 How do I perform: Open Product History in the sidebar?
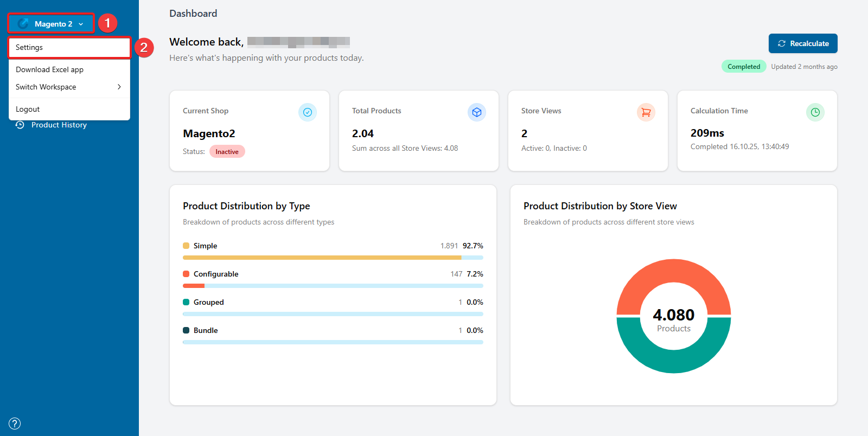(x=59, y=125)
